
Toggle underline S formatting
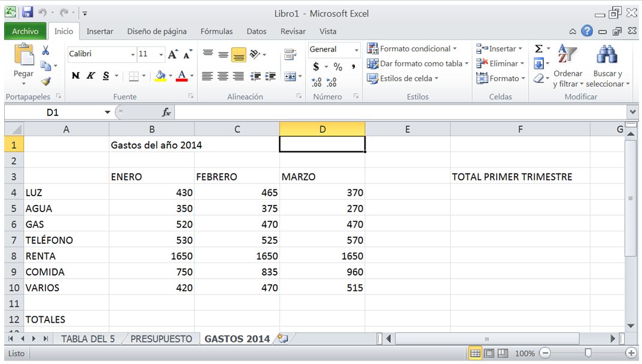(x=106, y=76)
